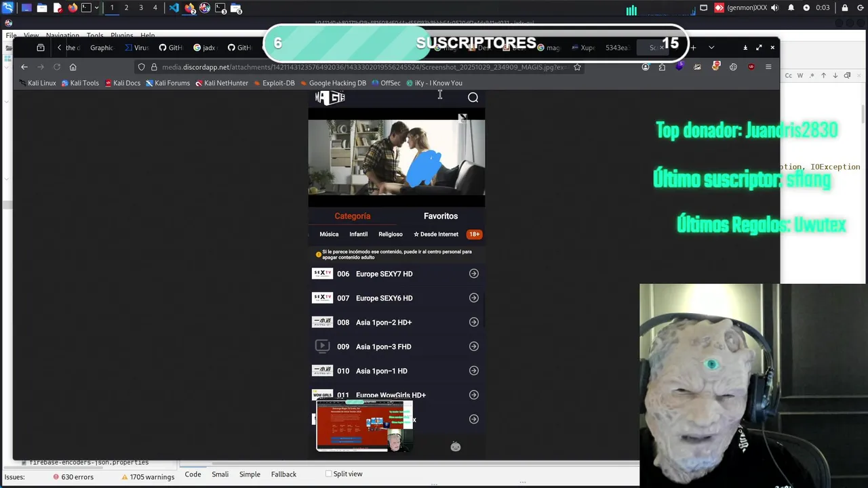Switch to workspace 4
The image size is (868, 488).
pos(155,8)
